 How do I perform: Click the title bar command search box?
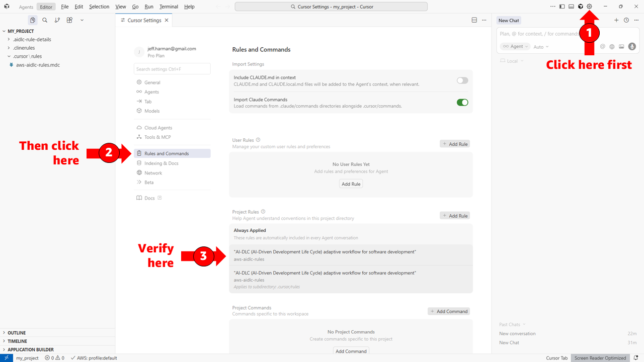[x=331, y=7]
